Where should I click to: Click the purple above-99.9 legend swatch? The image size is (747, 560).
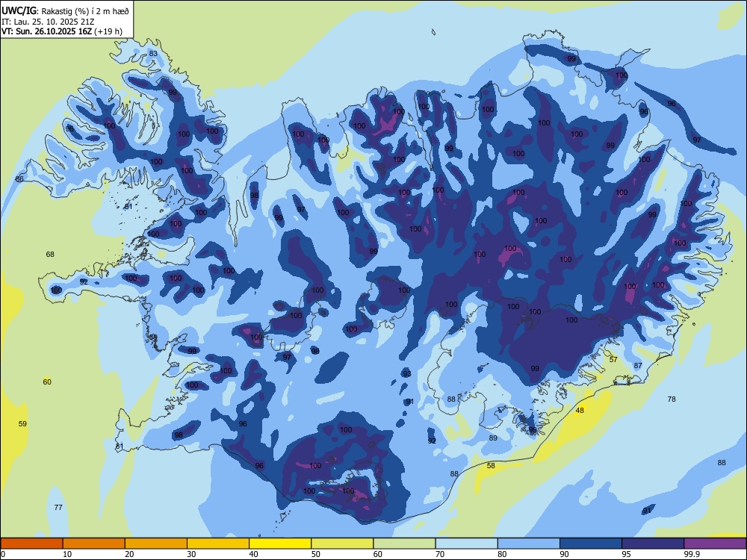(x=715, y=544)
